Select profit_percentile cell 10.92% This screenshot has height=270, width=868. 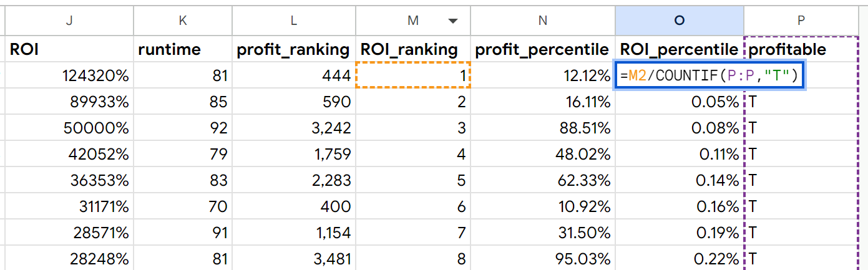pyautogui.click(x=542, y=206)
